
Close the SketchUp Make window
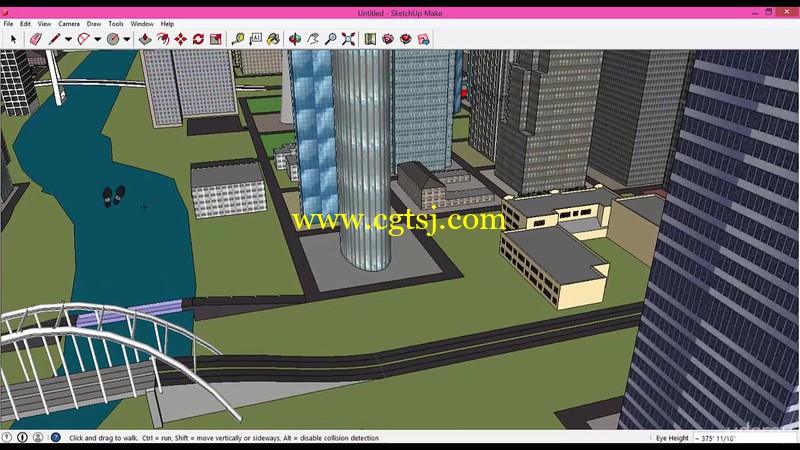[787, 12]
